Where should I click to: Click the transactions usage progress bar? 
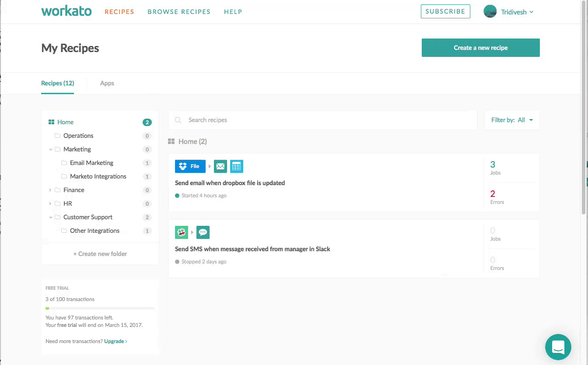click(100, 309)
